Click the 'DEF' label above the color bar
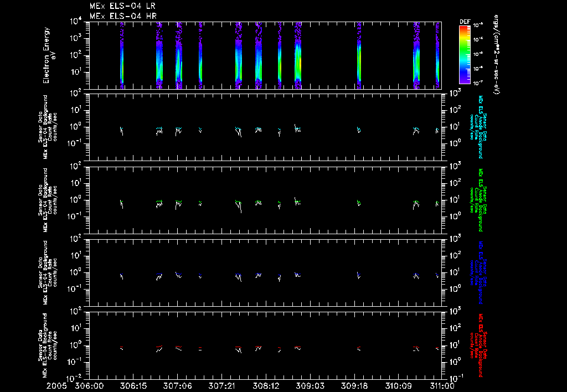This screenshot has height=392, width=567. 465,22
